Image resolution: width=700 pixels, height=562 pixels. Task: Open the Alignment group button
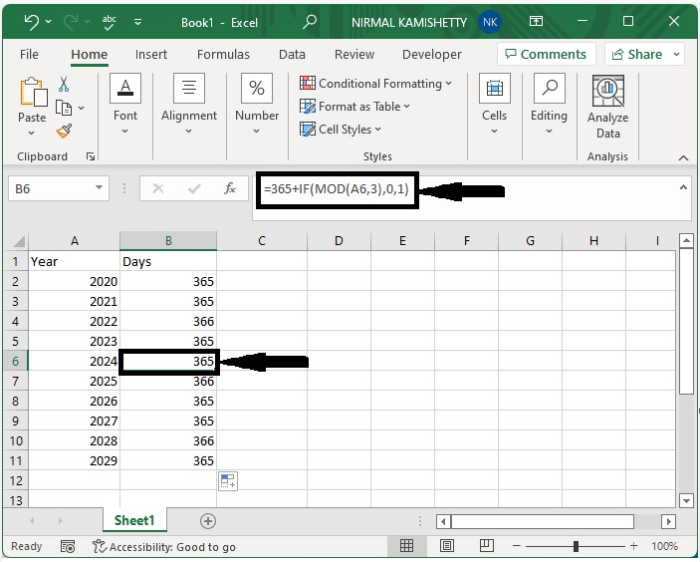(189, 104)
